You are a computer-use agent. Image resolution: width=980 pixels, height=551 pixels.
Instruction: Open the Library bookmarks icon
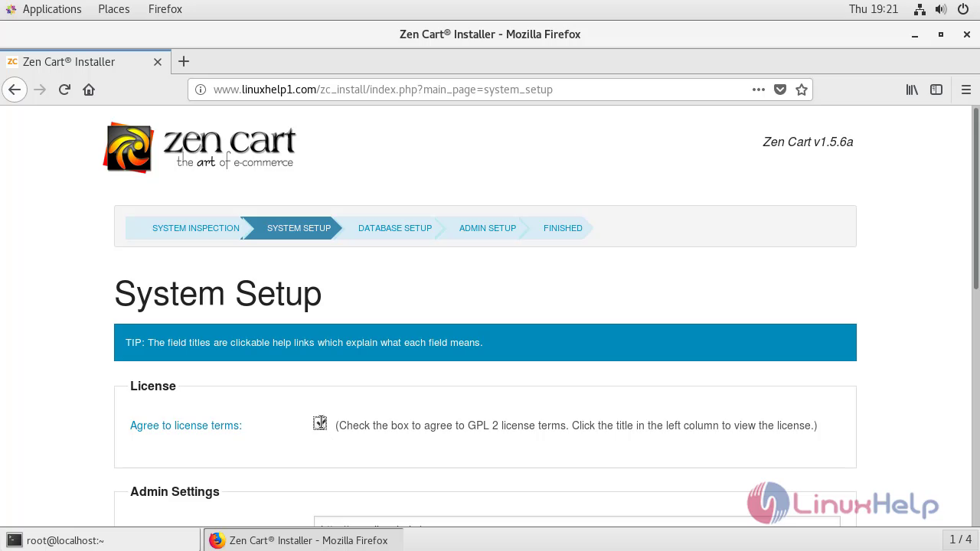pyautogui.click(x=912, y=90)
